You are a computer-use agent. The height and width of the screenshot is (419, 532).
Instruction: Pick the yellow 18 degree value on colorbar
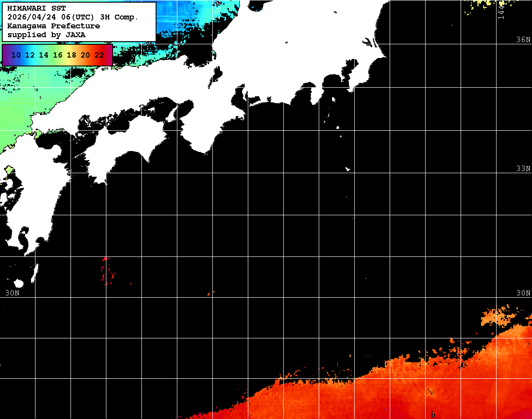[x=71, y=55]
